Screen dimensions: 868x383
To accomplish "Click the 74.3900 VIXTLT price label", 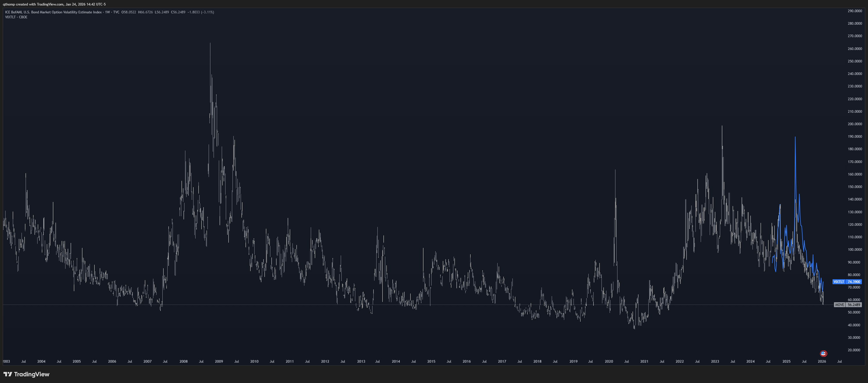I will (854, 282).
